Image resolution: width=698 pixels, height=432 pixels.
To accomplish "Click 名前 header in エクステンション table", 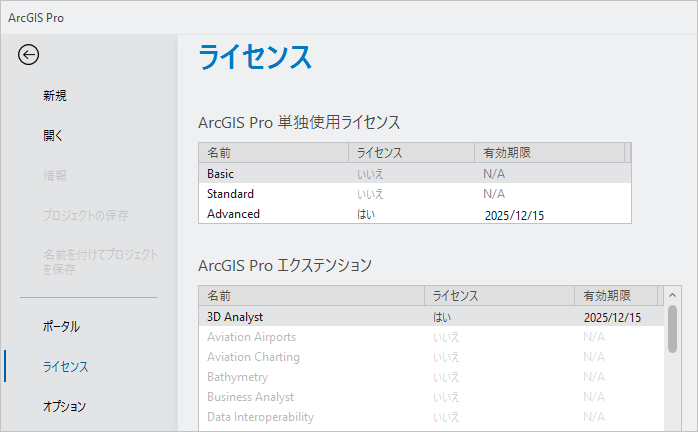I will 312,296.
